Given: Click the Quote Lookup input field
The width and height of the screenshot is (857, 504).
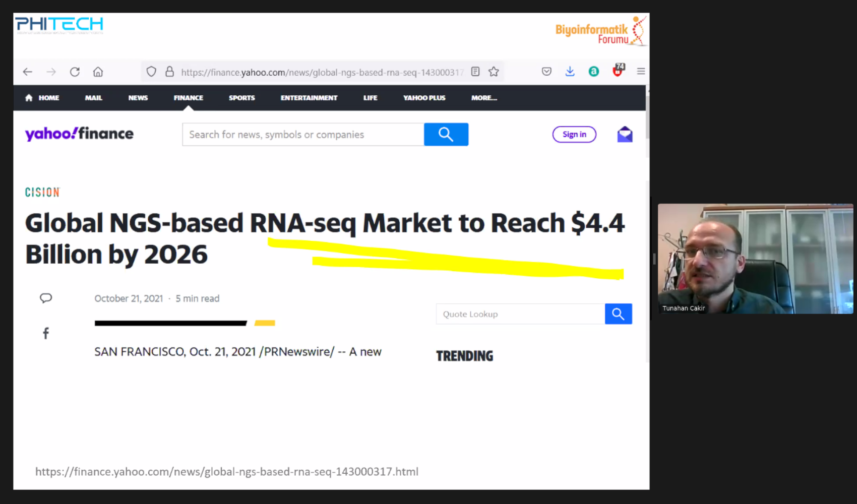Looking at the screenshot, I should [x=520, y=314].
